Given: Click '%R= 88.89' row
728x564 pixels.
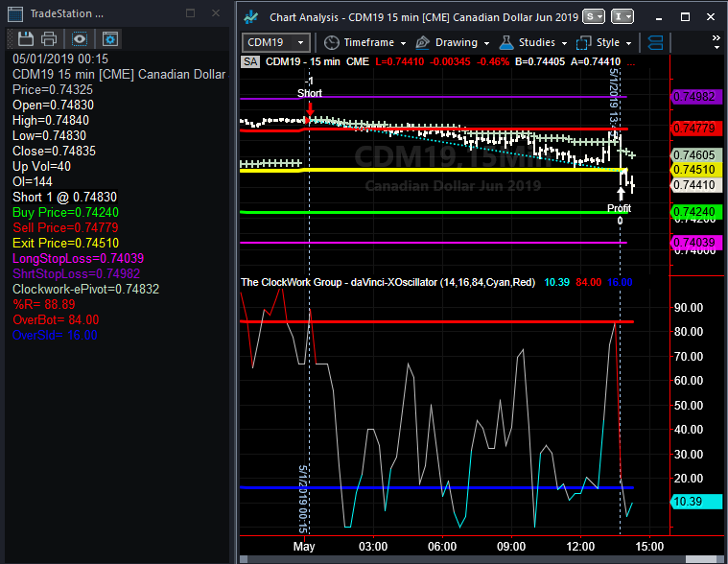Looking at the screenshot, I should pyautogui.click(x=44, y=304).
